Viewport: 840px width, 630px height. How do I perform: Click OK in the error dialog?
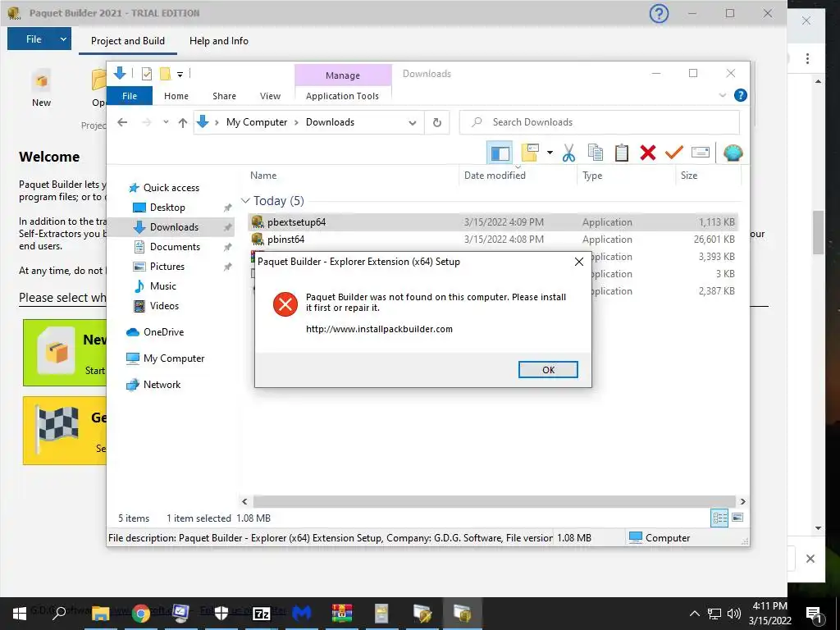click(548, 370)
